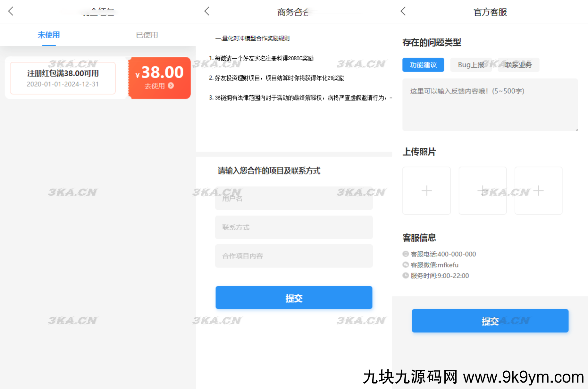The image size is (588, 389).
Task: Click the customer service WeChat icon
Action: click(406, 265)
